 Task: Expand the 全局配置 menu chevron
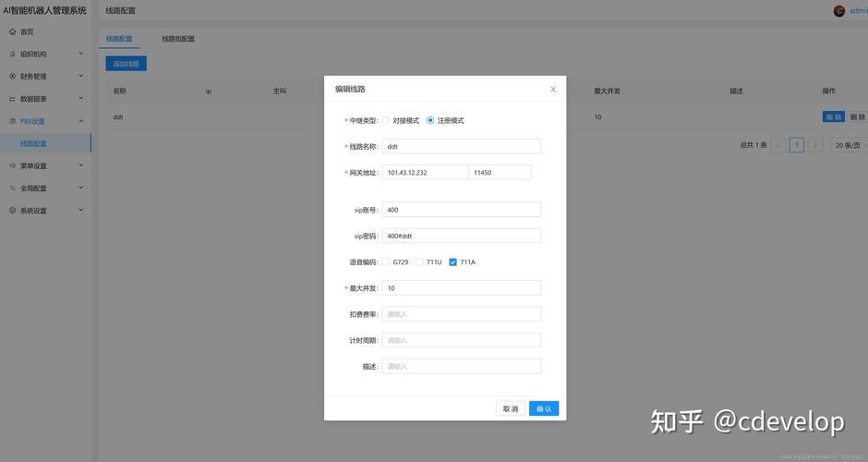coord(81,188)
